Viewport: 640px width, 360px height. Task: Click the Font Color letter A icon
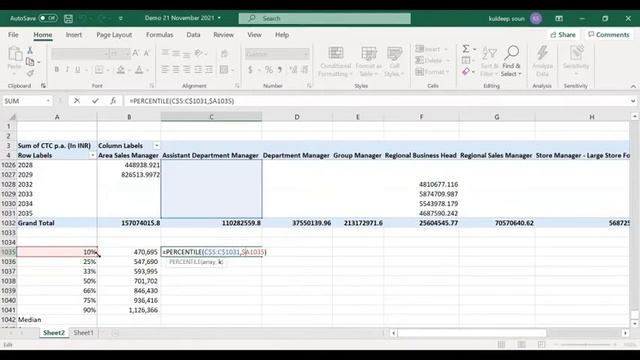click(139, 70)
